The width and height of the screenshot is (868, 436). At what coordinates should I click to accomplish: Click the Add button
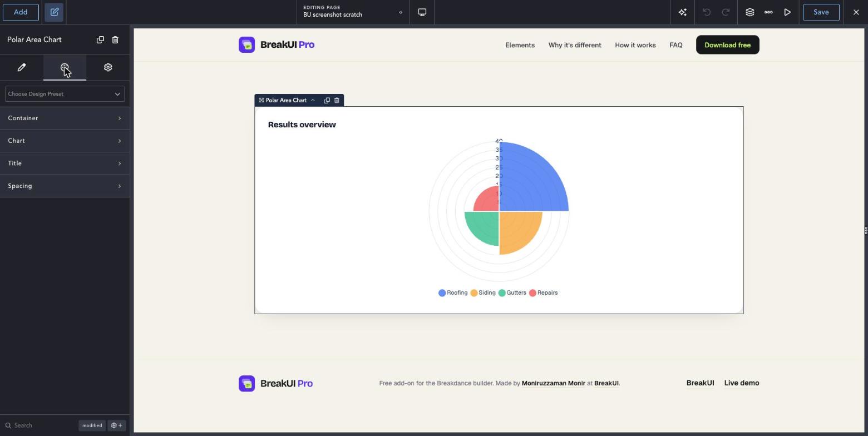click(x=21, y=12)
